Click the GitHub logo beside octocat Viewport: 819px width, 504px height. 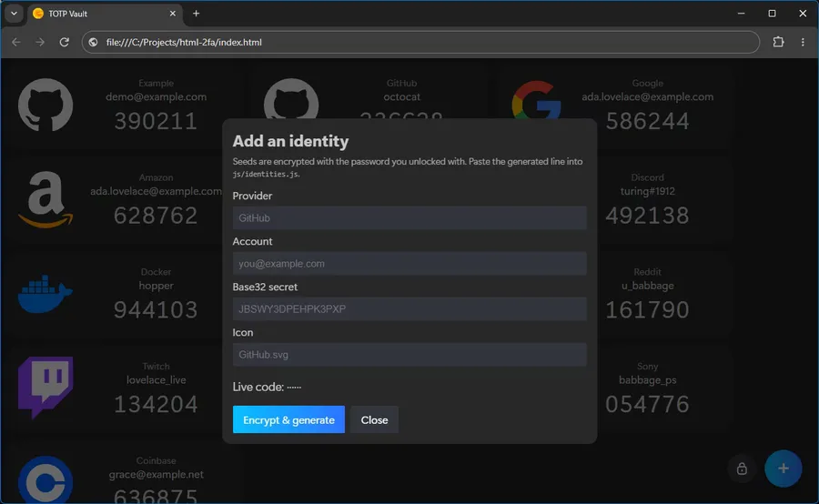[291, 99]
